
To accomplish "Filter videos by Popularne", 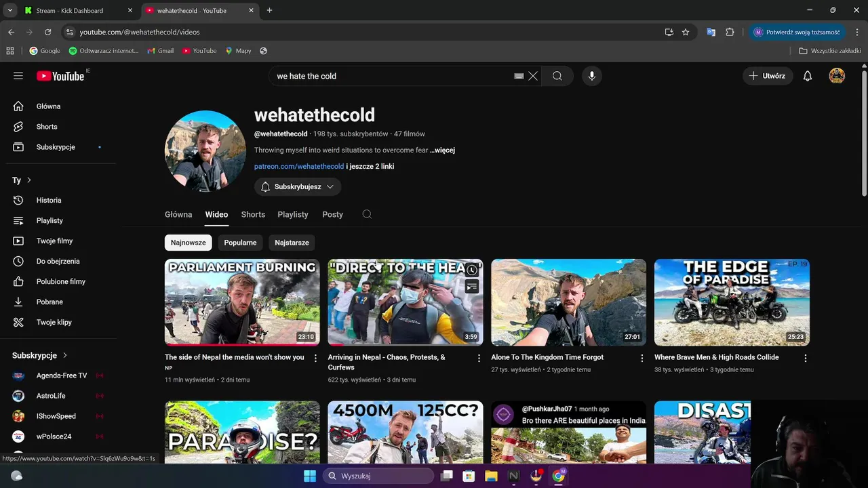I will tap(241, 243).
